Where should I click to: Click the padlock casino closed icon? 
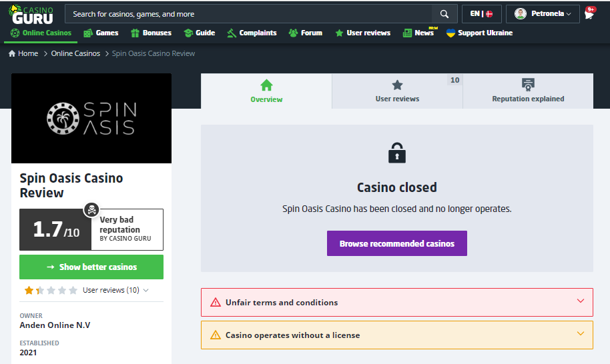397,153
